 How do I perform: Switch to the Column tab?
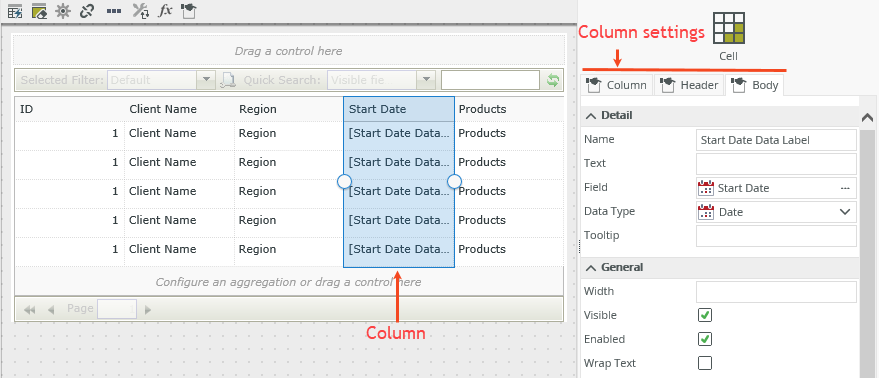click(x=617, y=85)
